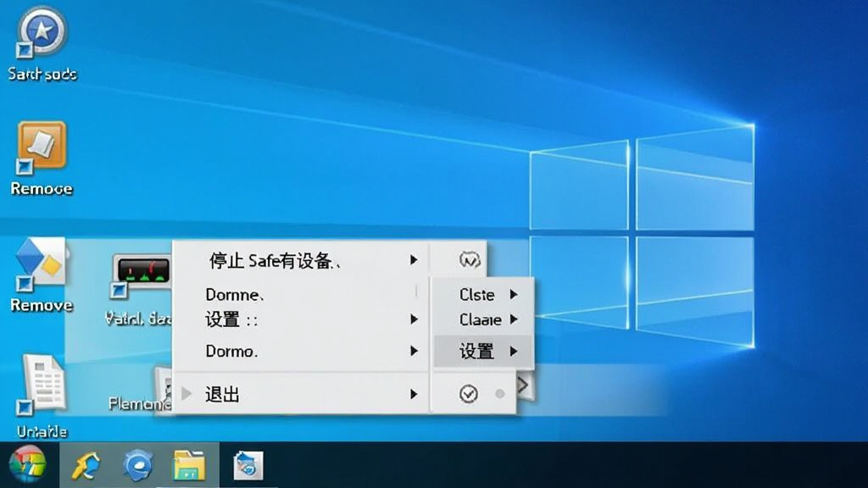This screenshot has height=488, width=868.
Task: Open the orange 'Remooe' desktop shortcut
Action: [42, 147]
